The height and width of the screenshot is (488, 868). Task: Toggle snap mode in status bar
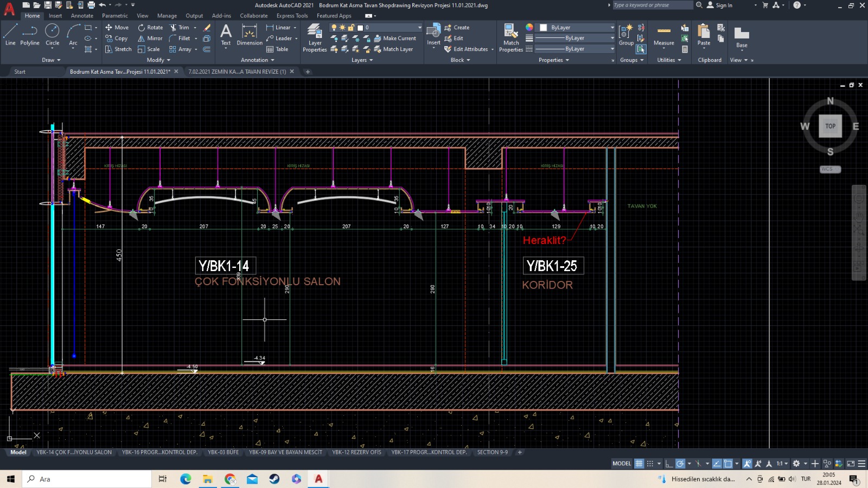[x=650, y=464]
